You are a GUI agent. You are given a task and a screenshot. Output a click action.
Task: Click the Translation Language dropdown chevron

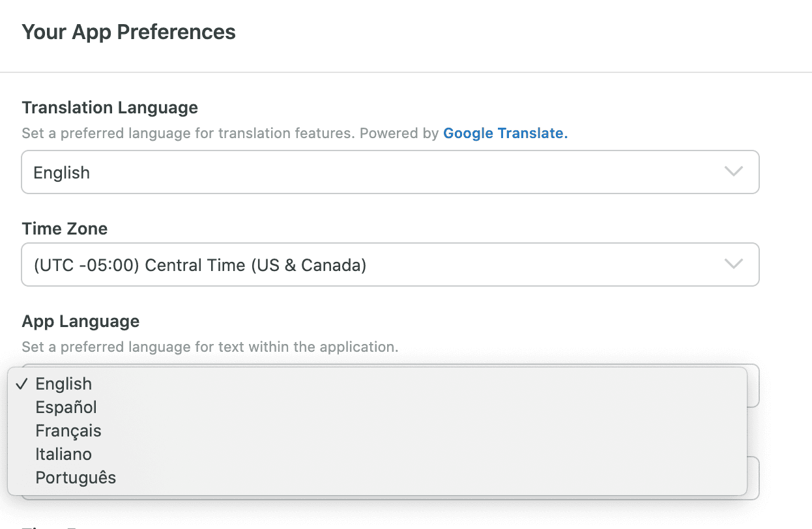pos(733,172)
